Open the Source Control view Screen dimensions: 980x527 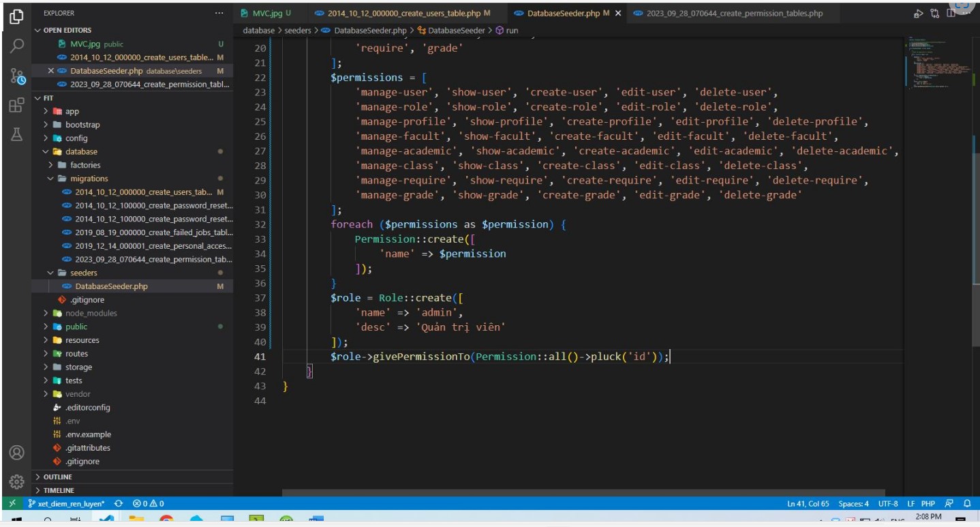coord(17,76)
